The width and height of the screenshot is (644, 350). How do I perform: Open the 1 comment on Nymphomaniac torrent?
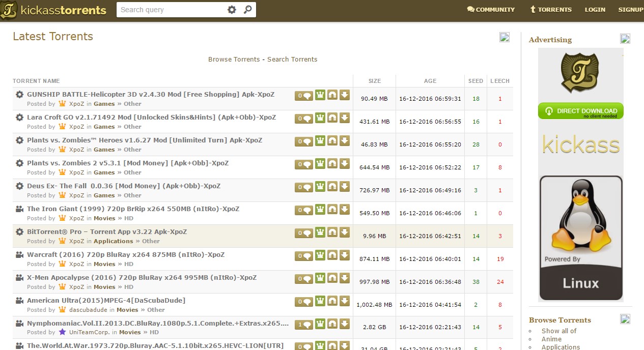click(x=304, y=324)
